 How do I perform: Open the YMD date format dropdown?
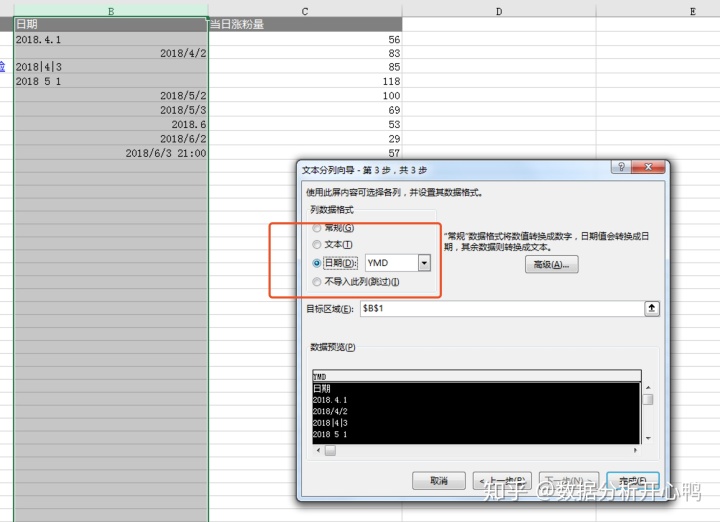click(424, 263)
